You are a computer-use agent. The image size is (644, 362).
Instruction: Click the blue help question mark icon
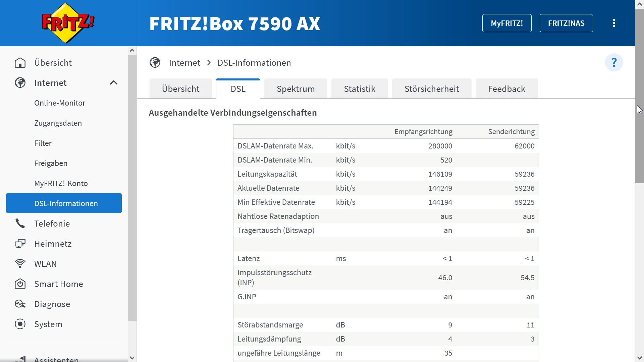(614, 63)
